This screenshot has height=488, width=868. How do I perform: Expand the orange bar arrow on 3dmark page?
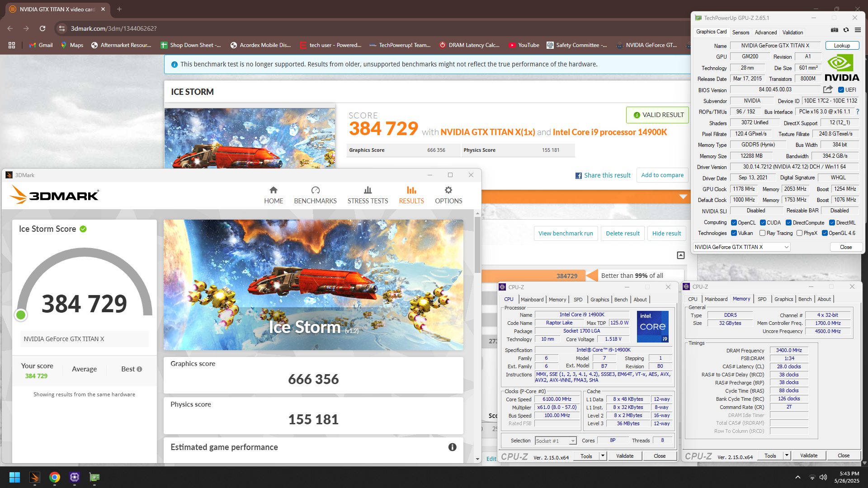coord(683,197)
